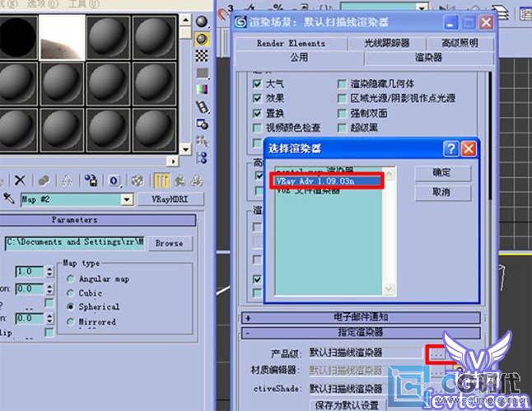The height and width of the screenshot is (411, 532).
Task: Toggle the 效果 checkbox
Action: pyautogui.click(x=258, y=98)
